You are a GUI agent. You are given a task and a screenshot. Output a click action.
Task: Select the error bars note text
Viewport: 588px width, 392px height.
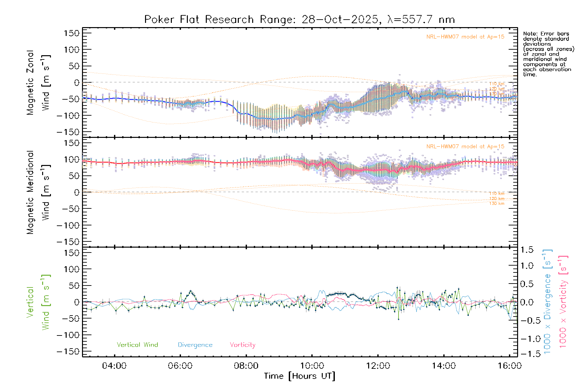(548, 54)
